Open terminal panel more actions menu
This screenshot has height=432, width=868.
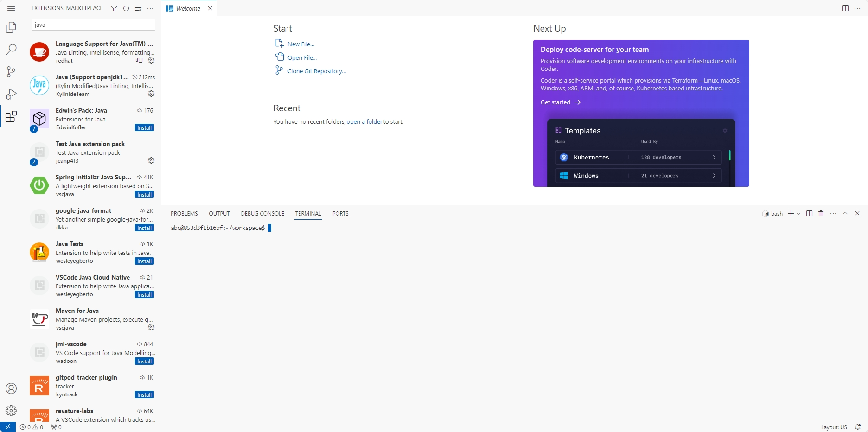[833, 214]
